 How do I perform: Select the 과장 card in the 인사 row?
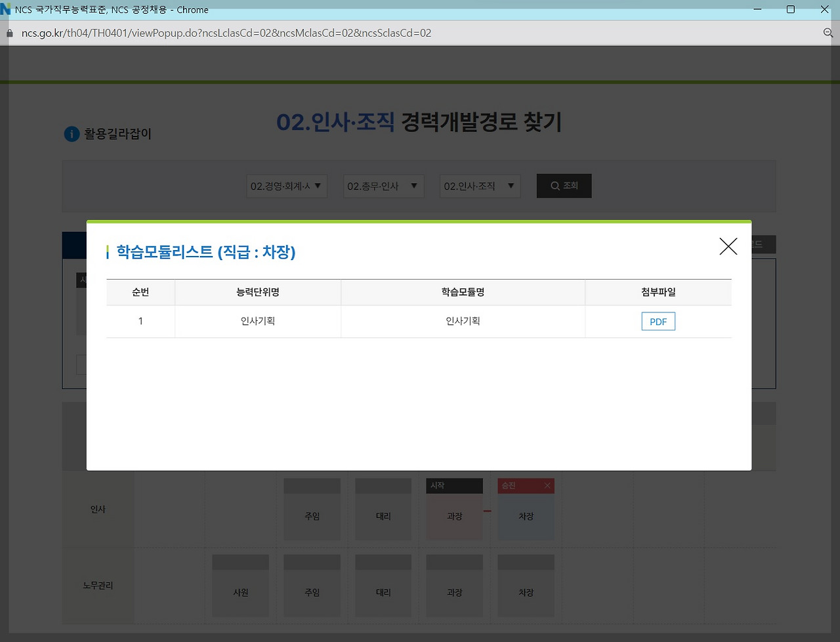point(455,509)
